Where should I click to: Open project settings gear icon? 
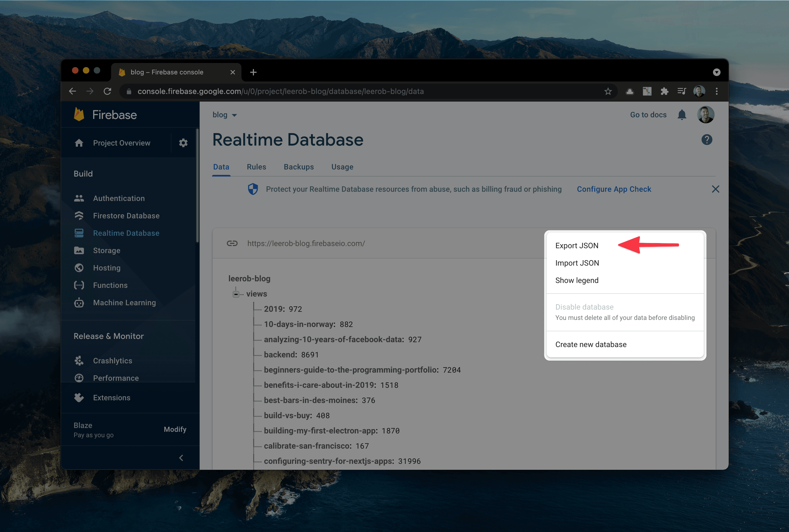[183, 143]
